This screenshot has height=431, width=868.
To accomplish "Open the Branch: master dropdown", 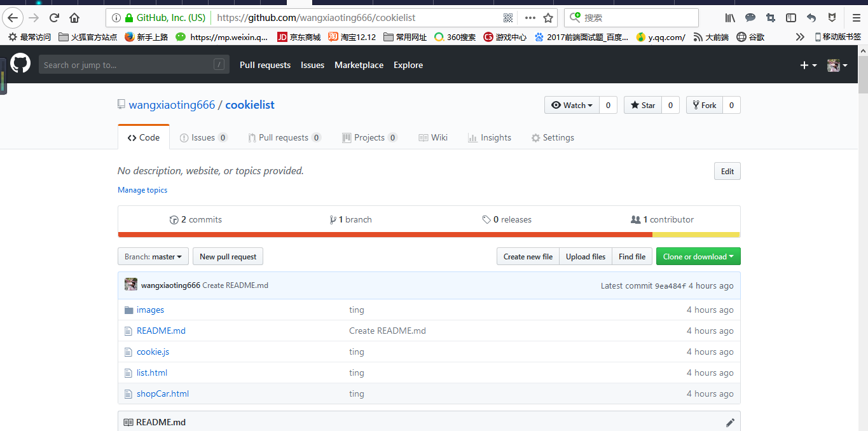I will pos(153,256).
